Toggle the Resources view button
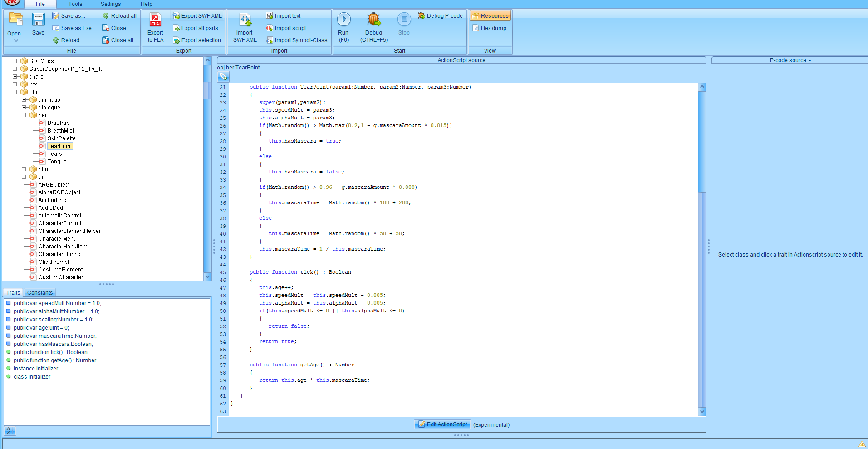The image size is (868, 449). point(490,15)
